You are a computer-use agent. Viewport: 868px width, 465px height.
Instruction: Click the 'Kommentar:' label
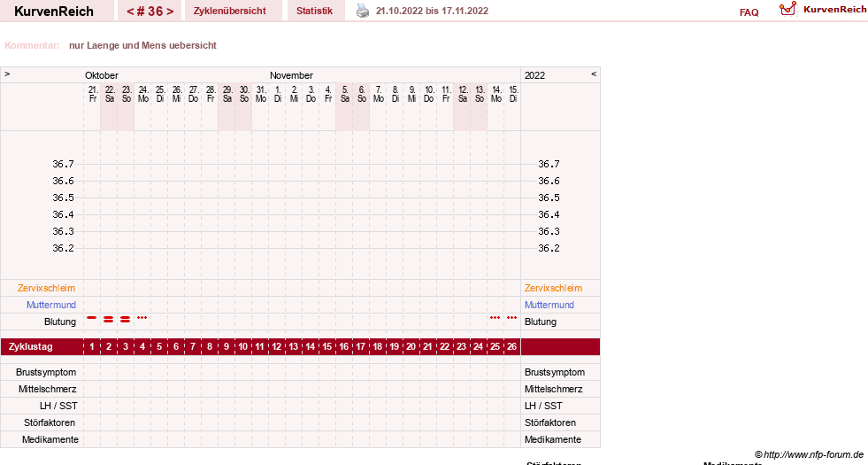(x=32, y=45)
